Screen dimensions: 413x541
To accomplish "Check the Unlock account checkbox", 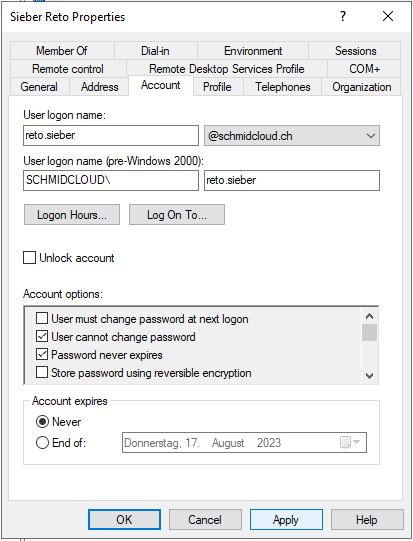I will (x=30, y=258).
